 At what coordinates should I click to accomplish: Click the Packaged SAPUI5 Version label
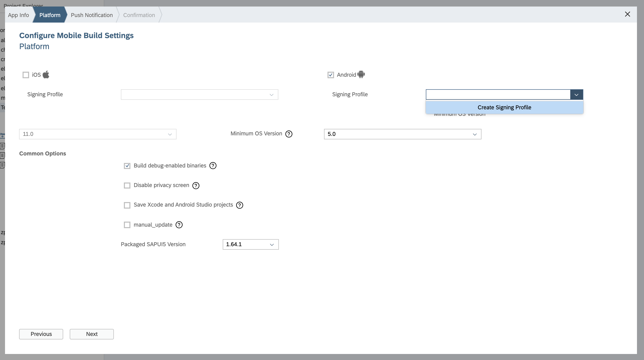tap(153, 244)
